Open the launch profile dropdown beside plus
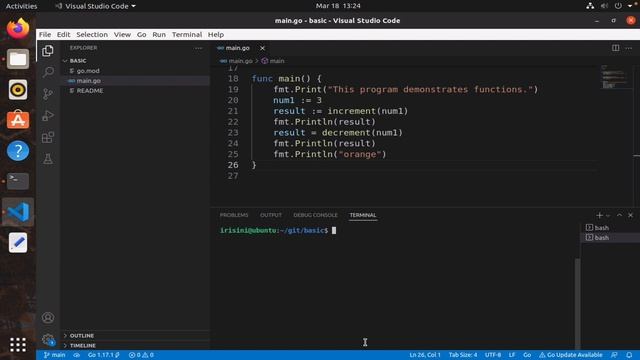 608,216
